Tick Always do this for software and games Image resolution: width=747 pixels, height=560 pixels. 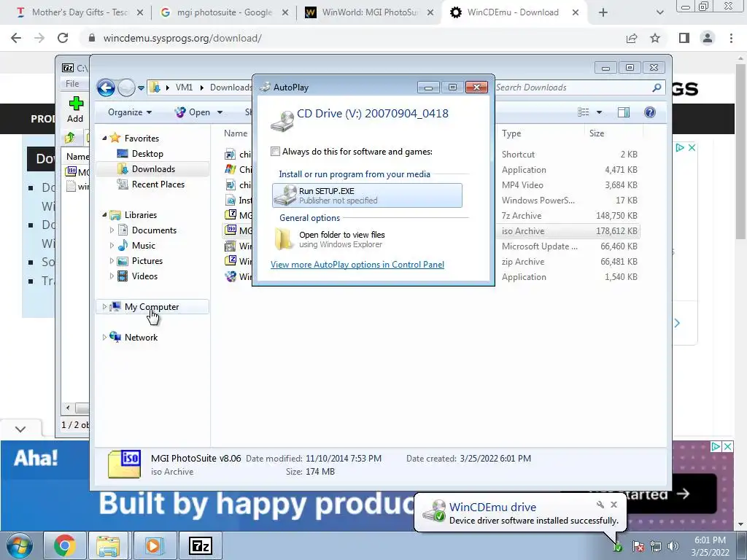tap(275, 152)
